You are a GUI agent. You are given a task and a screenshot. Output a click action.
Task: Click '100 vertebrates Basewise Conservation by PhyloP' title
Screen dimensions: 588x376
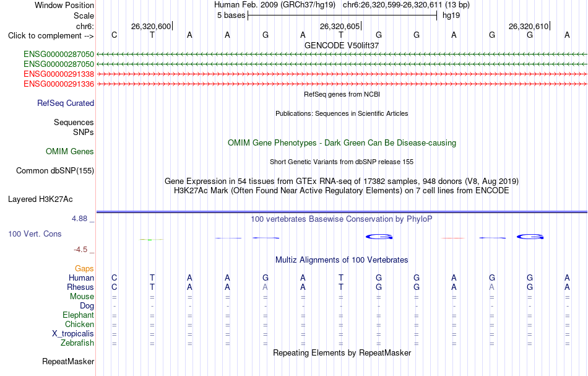(342, 219)
